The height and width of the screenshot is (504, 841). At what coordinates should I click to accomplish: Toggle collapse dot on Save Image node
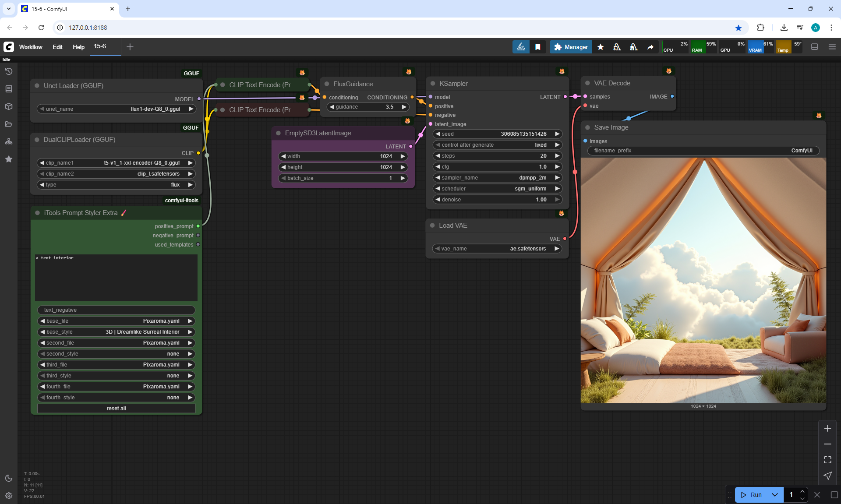point(587,127)
